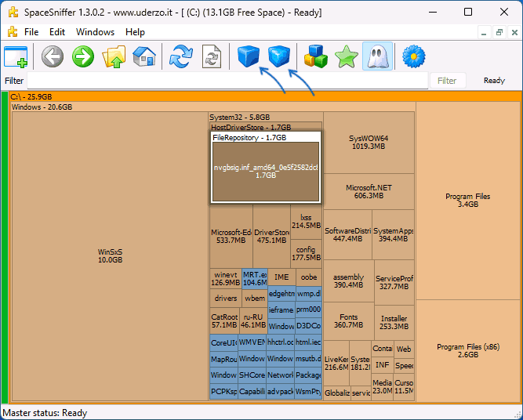Select the SysWOW64 folder block
The width and height of the screenshot is (523, 420).
tap(369, 142)
